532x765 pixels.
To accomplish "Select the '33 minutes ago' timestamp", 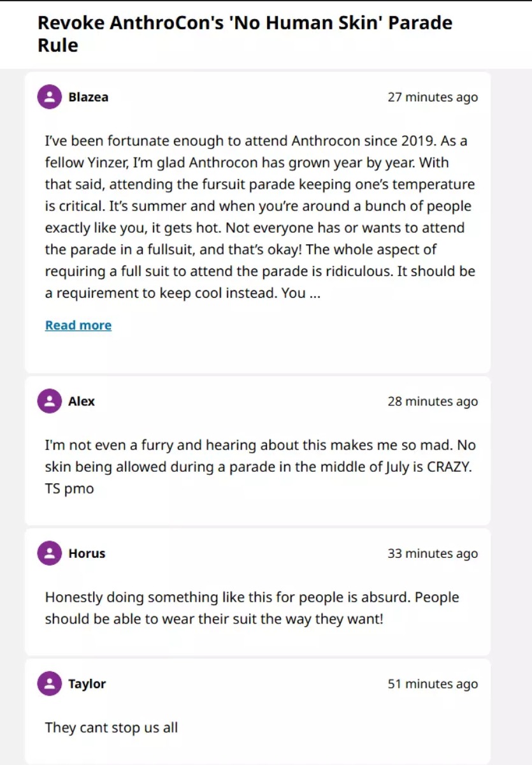I will (433, 553).
